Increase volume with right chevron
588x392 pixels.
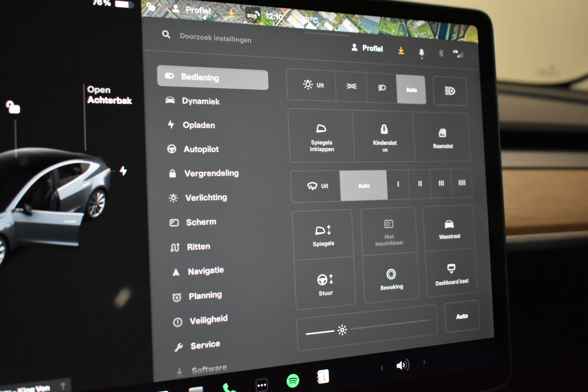[x=424, y=362]
